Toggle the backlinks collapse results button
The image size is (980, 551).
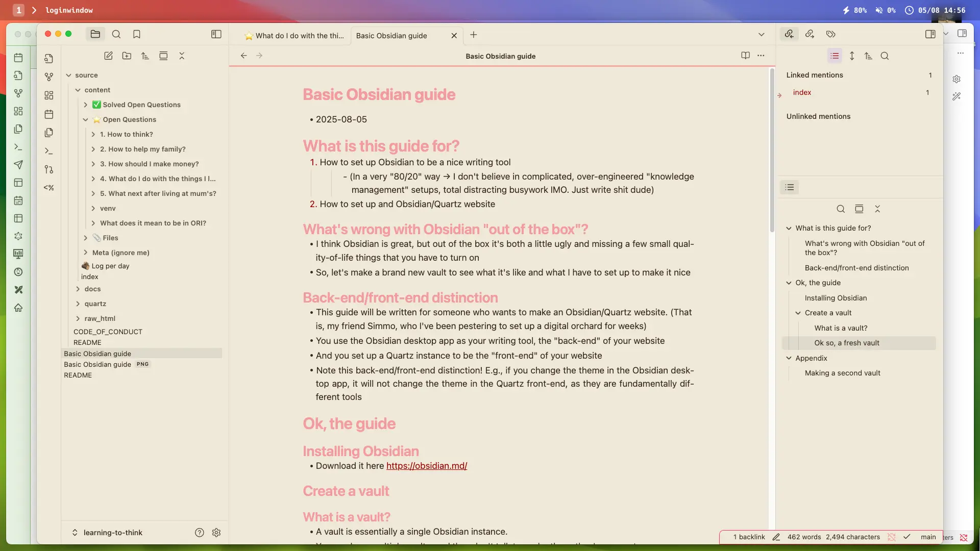tap(835, 56)
